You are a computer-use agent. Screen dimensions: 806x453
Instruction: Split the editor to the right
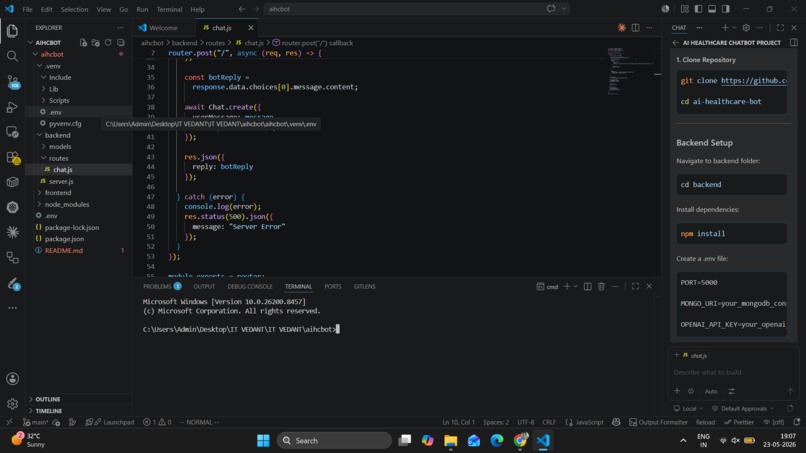pos(635,28)
